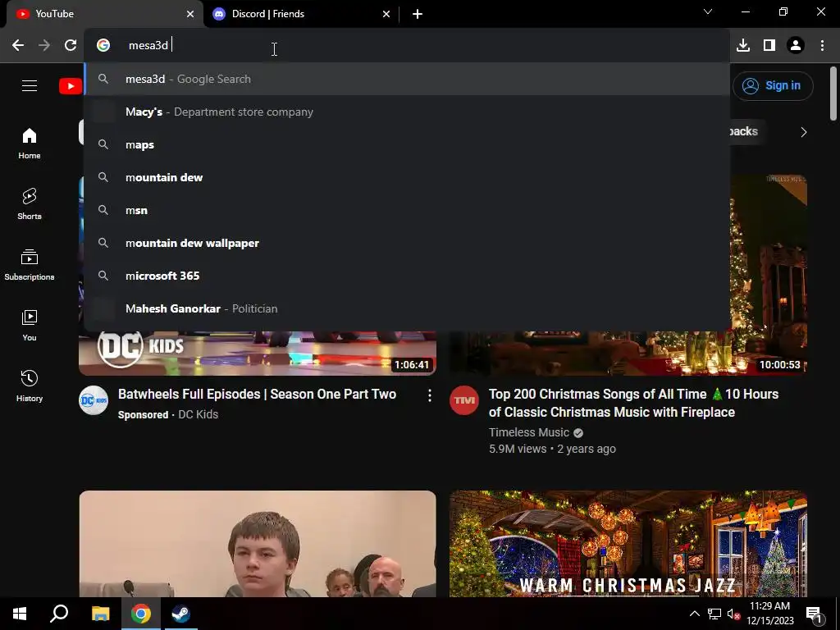840x630 pixels.
Task: Open a new tab with plus icon
Action: [x=418, y=14]
